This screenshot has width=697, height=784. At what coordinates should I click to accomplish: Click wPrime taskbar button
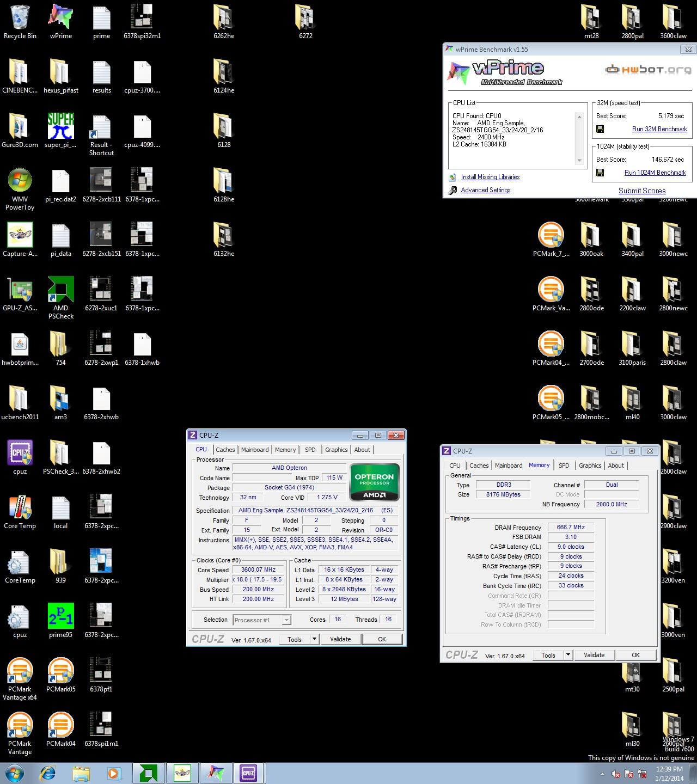[216, 773]
